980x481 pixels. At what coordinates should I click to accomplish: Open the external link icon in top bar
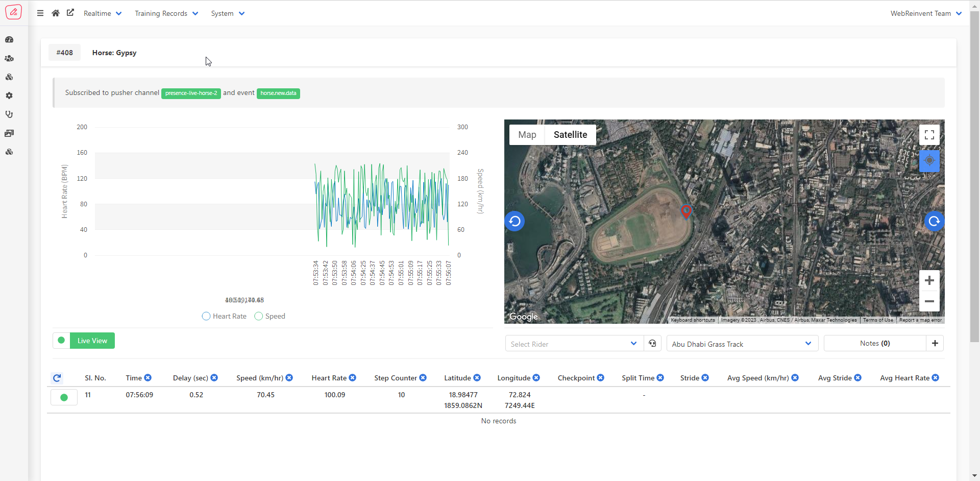pyautogui.click(x=70, y=13)
